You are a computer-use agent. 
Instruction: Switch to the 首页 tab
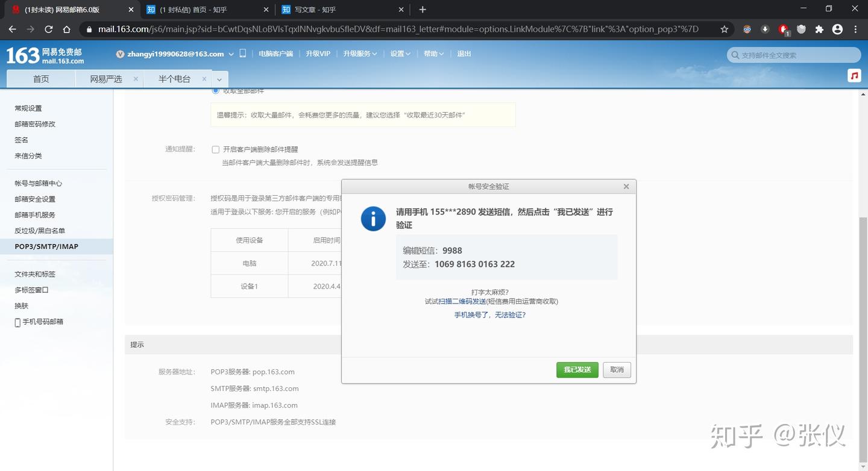(40, 78)
